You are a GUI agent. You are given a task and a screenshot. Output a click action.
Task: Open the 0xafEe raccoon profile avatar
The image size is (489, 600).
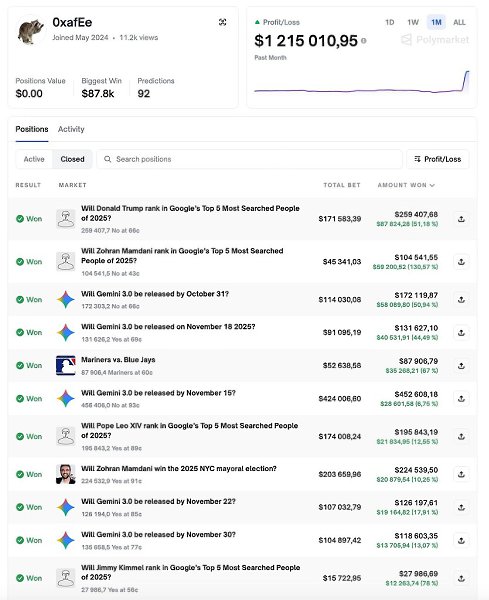tap(31, 31)
